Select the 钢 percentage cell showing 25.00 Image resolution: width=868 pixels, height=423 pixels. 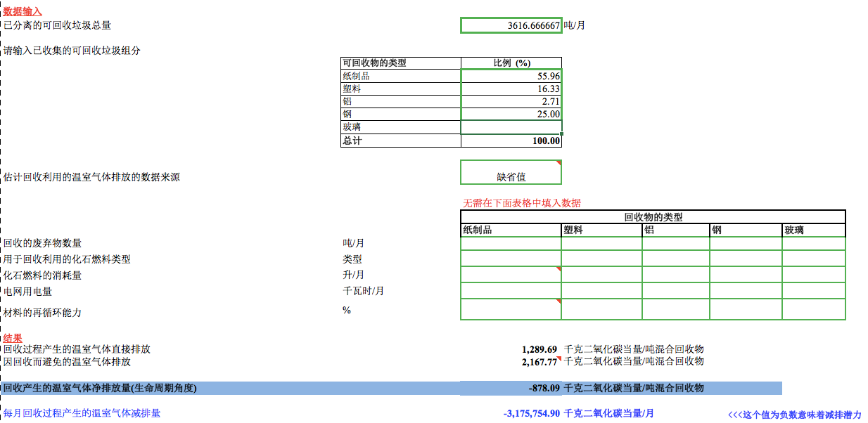point(511,114)
